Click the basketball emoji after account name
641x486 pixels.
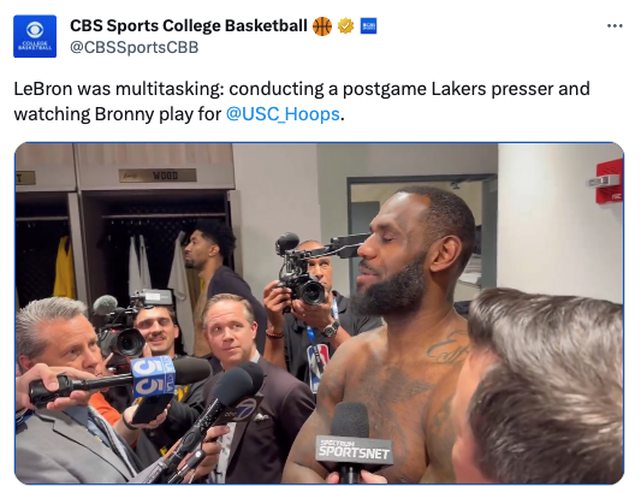pyautogui.click(x=322, y=26)
